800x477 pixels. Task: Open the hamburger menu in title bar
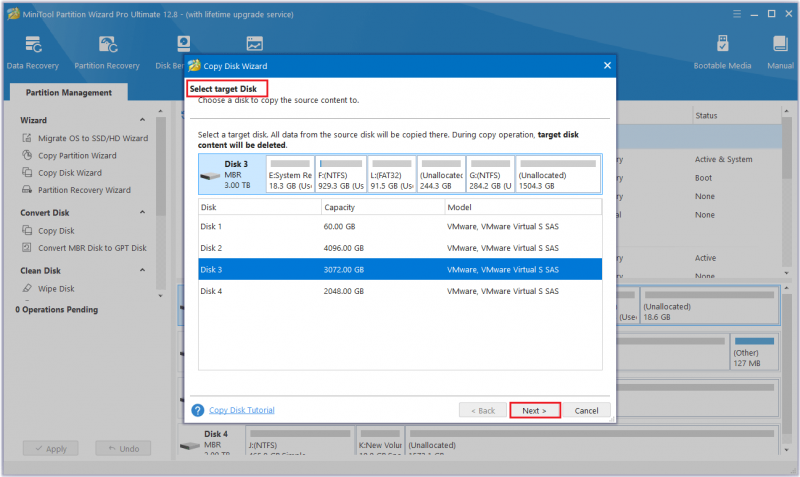coord(737,14)
